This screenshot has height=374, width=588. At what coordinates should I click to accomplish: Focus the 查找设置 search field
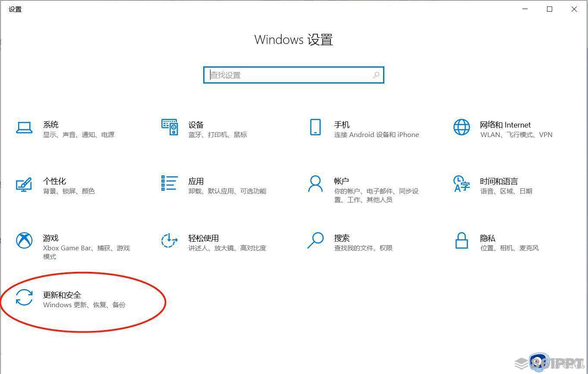(x=293, y=75)
